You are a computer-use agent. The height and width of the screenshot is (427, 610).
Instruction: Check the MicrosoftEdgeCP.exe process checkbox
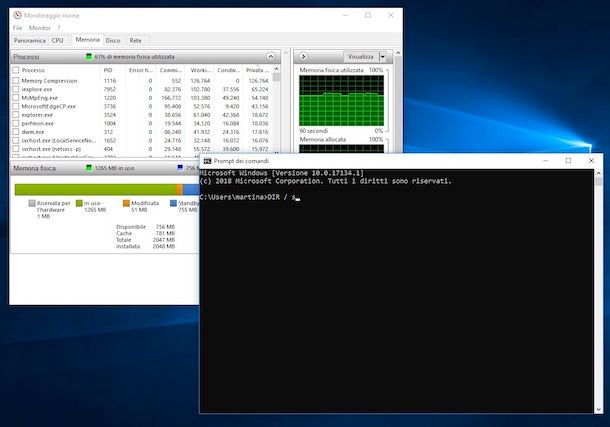coord(16,106)
